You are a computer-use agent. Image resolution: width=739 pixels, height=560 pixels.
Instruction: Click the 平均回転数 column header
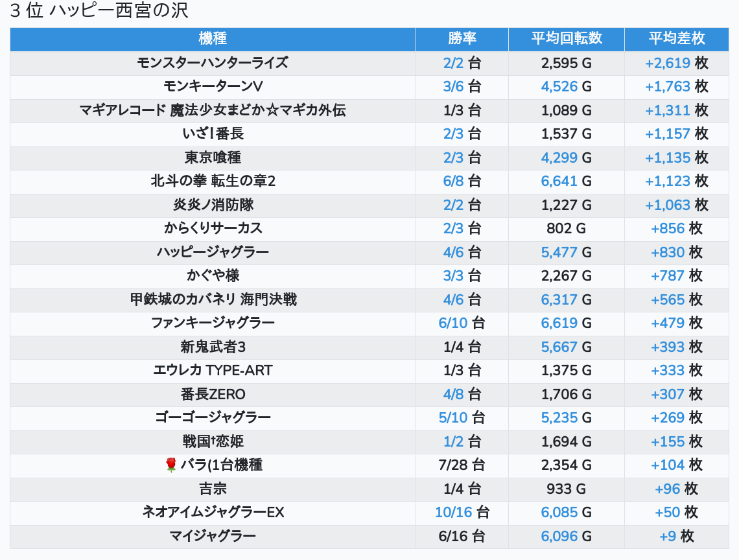click(x=567, y=38)
